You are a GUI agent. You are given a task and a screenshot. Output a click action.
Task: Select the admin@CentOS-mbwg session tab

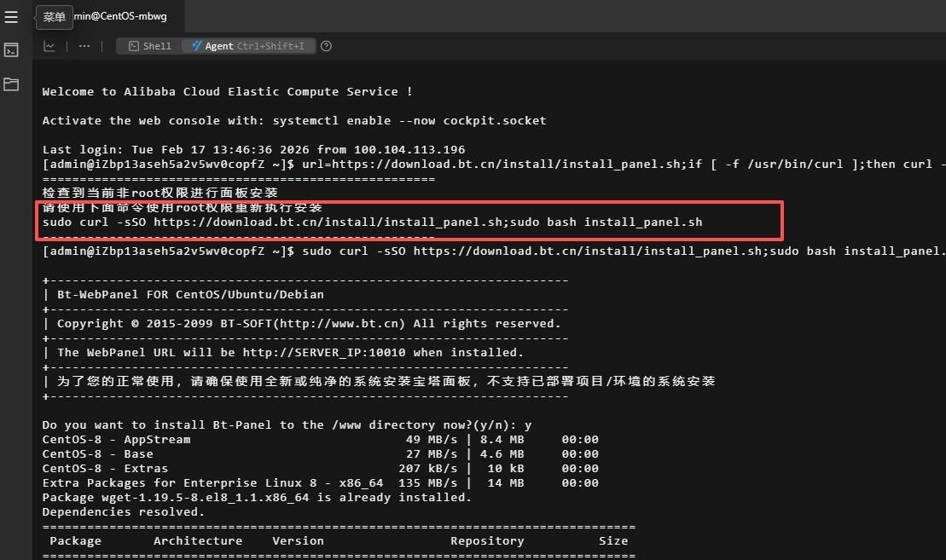119,17
